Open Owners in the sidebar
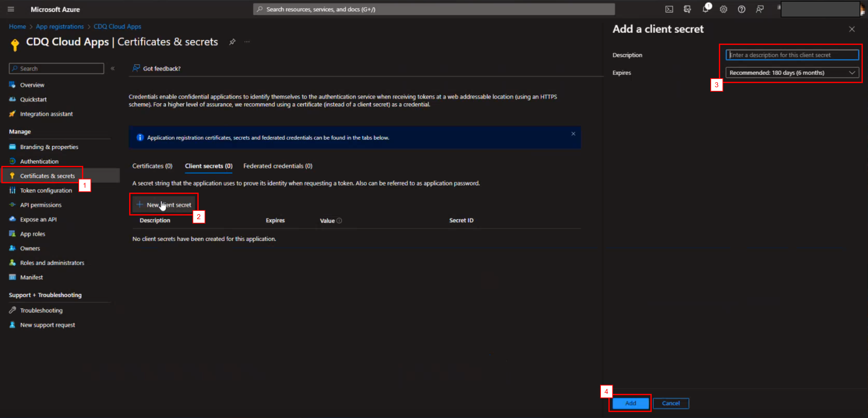Viewport: 868px width, 418px height. click(x=30, y=248)
